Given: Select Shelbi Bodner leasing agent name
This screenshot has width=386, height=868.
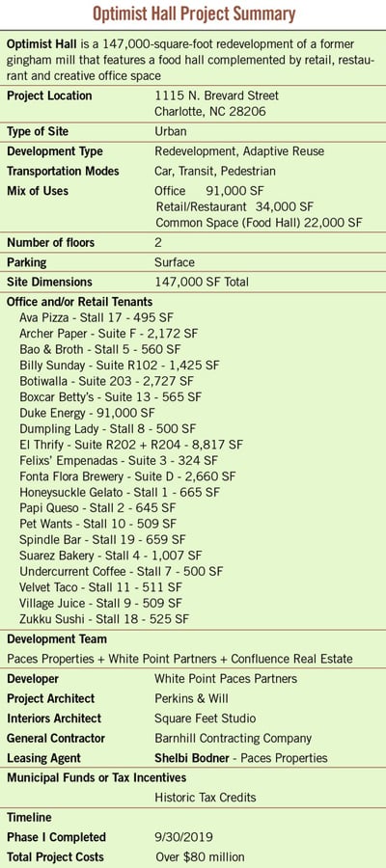Looking at the screenshot, I should [x=192, y=758].
